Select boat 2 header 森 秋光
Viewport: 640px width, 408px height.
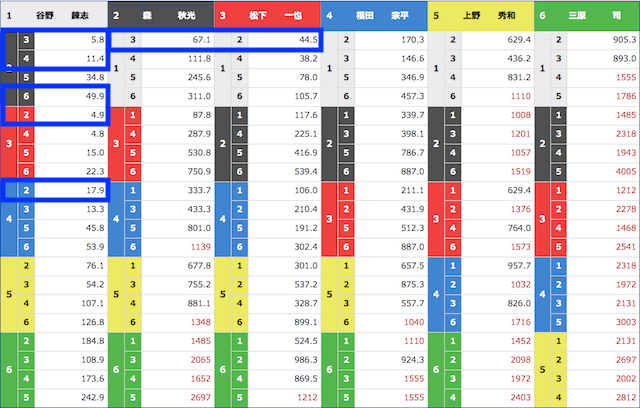(161, 16)
